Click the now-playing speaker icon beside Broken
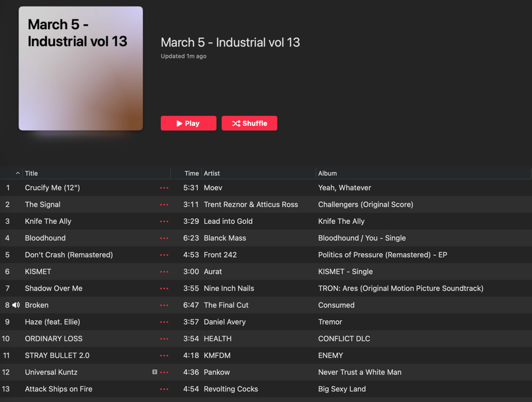Viewport: 532px width, 402px height. [x=16, y=305]
